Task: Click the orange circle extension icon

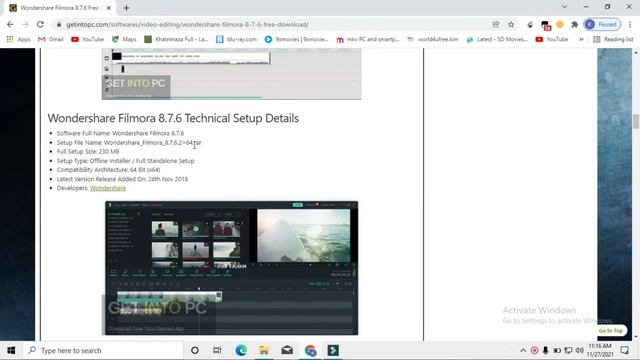Action: coord(560,24)
